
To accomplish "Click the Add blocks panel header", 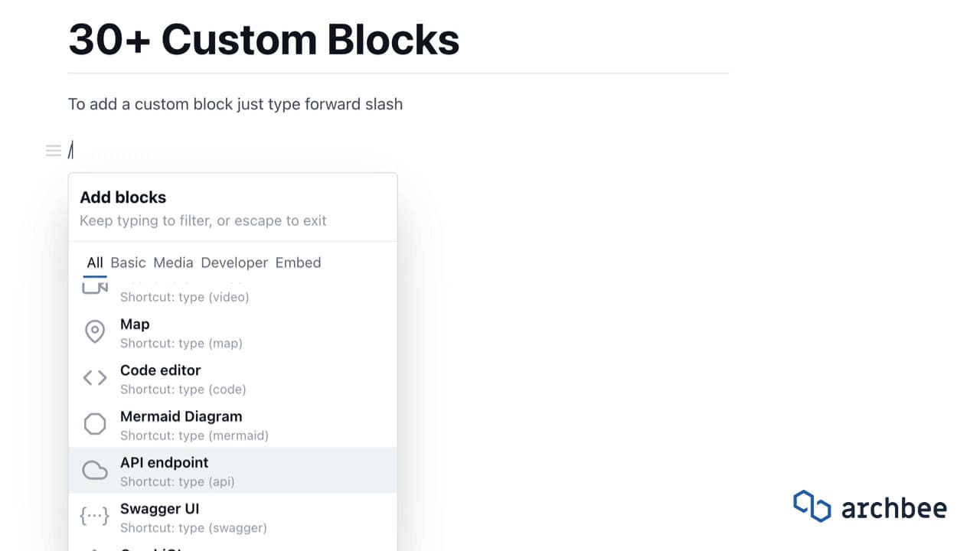I will pos(123,197).
